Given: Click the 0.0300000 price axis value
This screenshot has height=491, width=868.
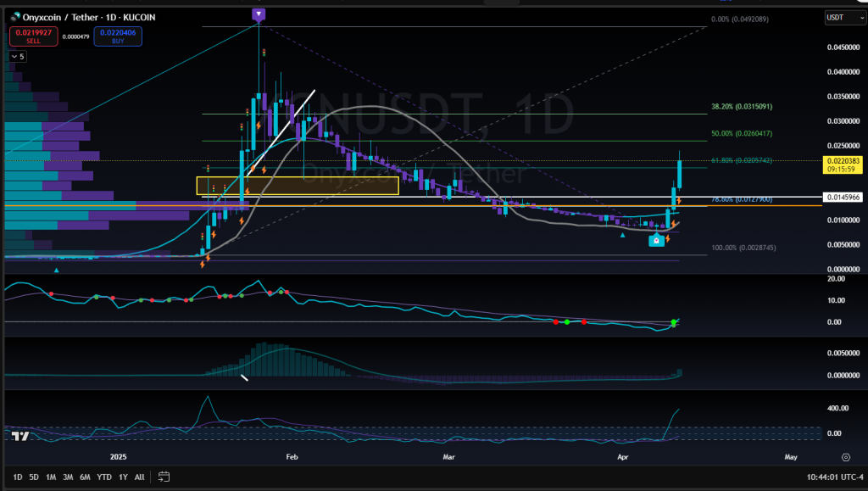Looking at the screenshot, I should pyautogui.click(x=843, y=121).
